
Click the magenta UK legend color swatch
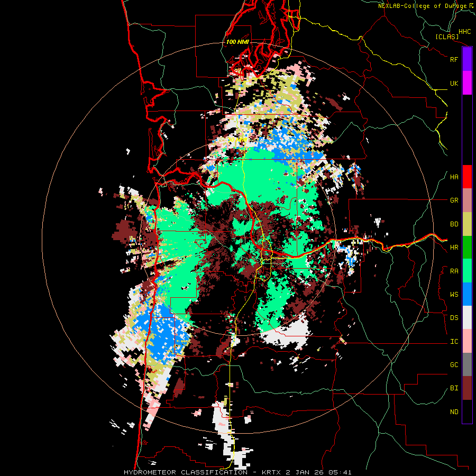click(467, 83)
